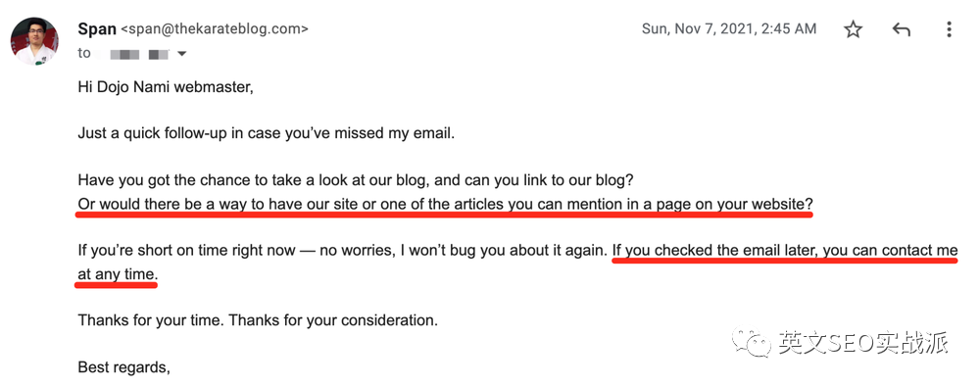The width and height of the screenshot is (980, 386).
Task: Select the "Have you got the chance" sentence
Action: (357, 180)
